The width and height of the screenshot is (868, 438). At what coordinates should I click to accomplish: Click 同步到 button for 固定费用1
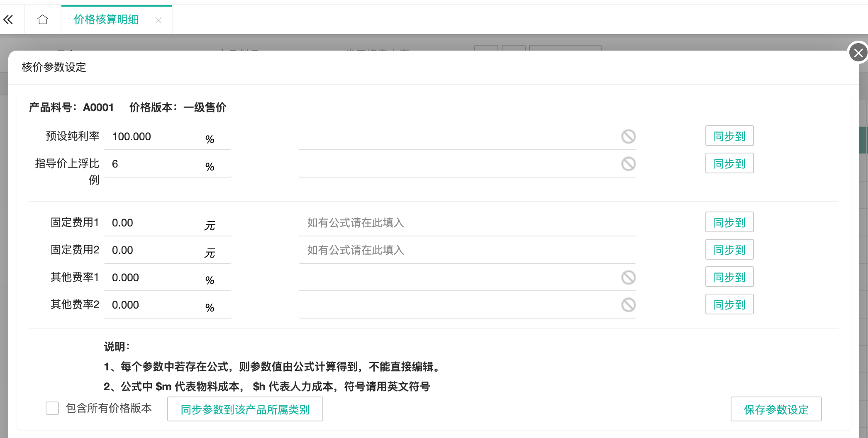click(x=729, y=222)
